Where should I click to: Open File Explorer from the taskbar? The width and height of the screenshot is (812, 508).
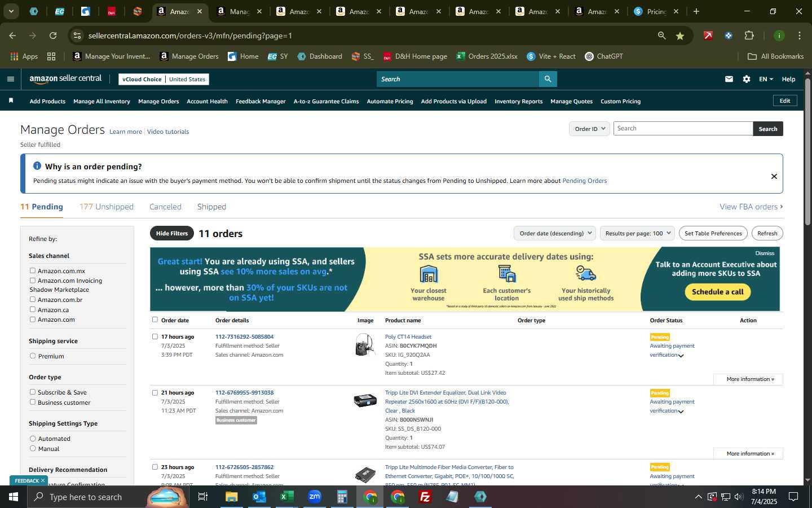232,497
